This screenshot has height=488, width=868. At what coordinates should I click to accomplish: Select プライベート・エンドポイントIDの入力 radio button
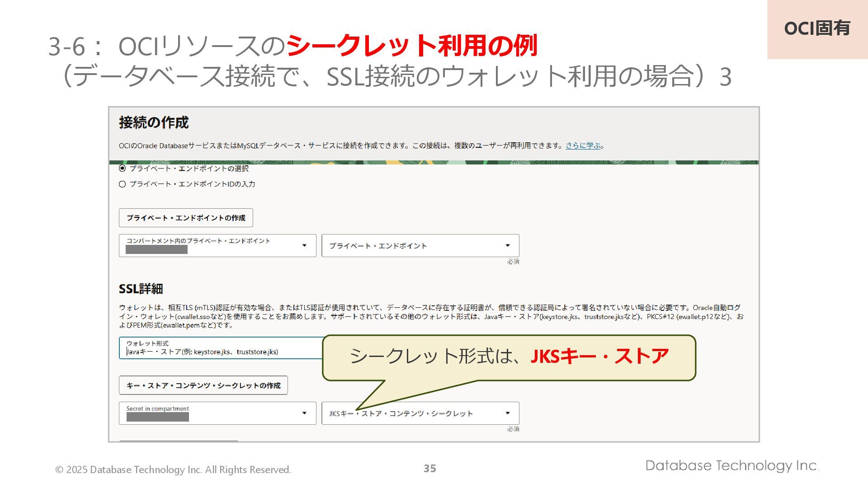point(123,184)
